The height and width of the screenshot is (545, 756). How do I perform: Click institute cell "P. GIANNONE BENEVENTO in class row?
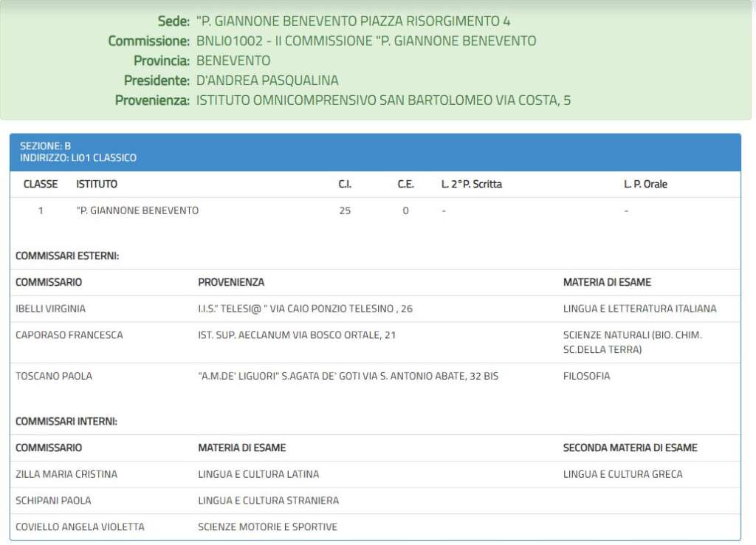tap(137, 210)
